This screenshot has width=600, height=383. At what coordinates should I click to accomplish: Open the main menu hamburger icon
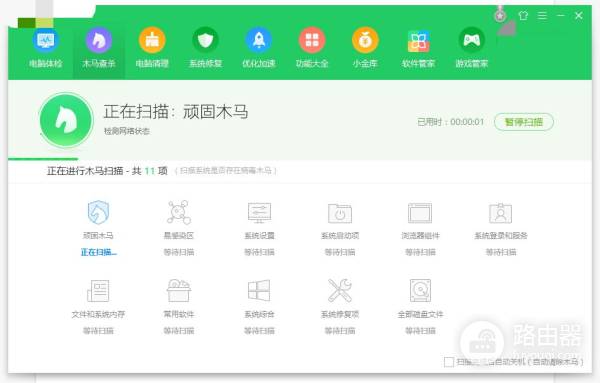click(x=542, y=15)
